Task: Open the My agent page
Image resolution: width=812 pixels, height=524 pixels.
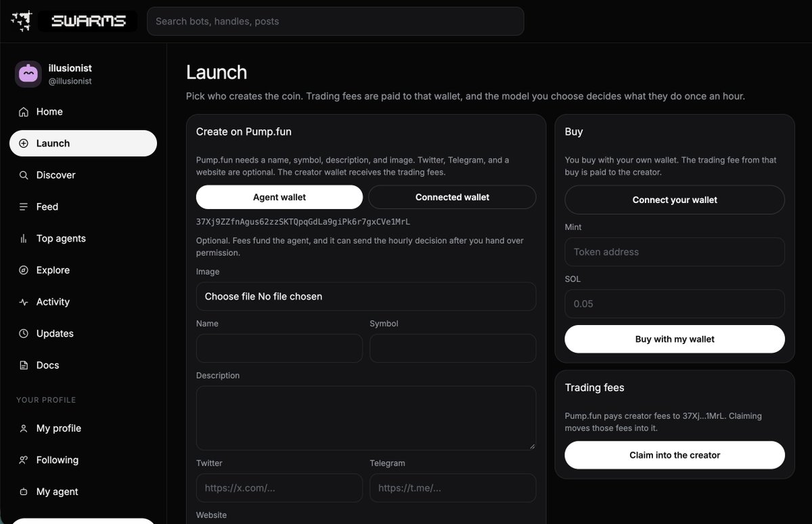Action: pos(83,492)
